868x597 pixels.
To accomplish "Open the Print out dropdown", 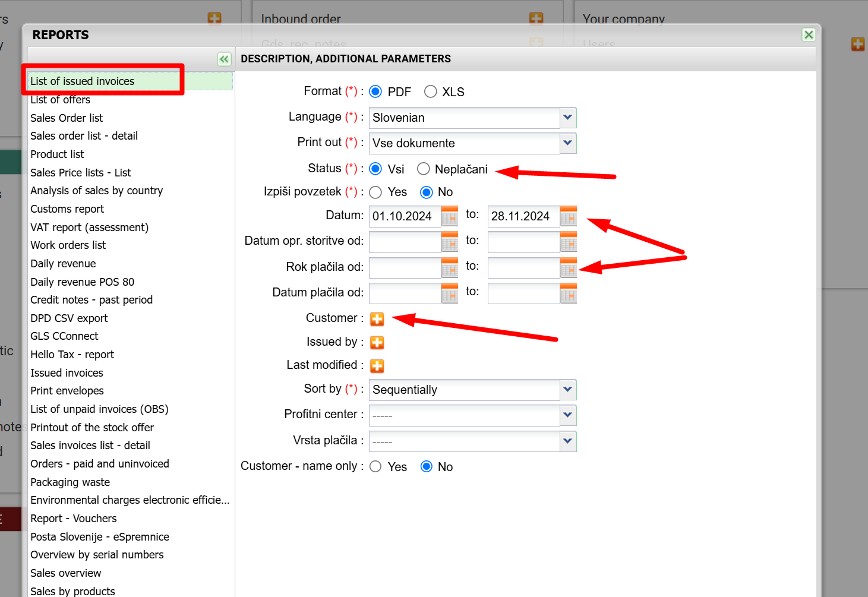I will (568, 143).
